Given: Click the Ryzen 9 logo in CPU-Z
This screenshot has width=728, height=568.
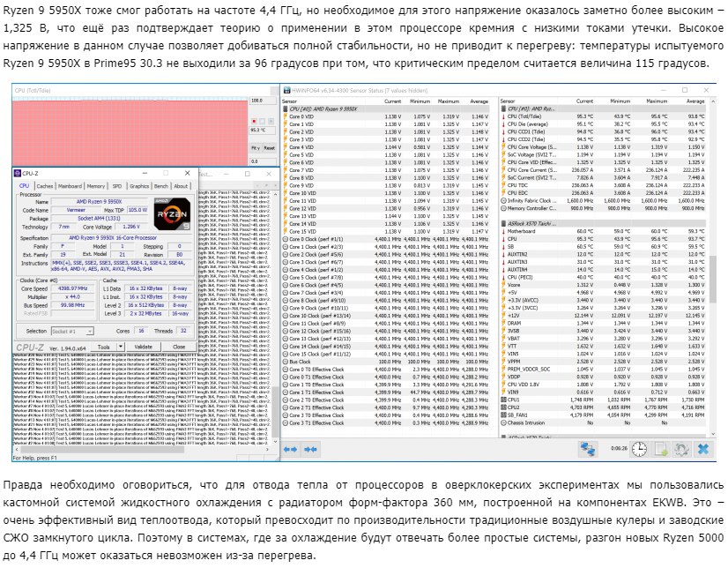Looking at the screenshot, I should 172,213.
